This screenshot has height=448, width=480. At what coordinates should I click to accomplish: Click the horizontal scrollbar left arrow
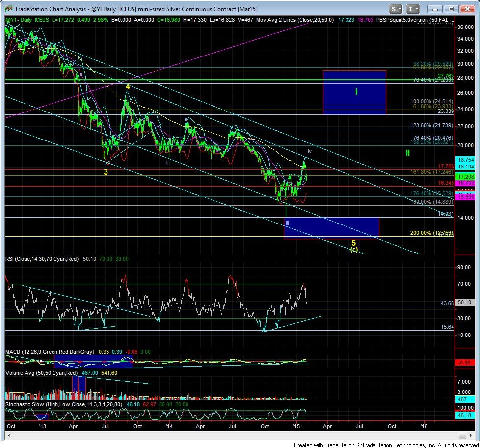(8, 435)
